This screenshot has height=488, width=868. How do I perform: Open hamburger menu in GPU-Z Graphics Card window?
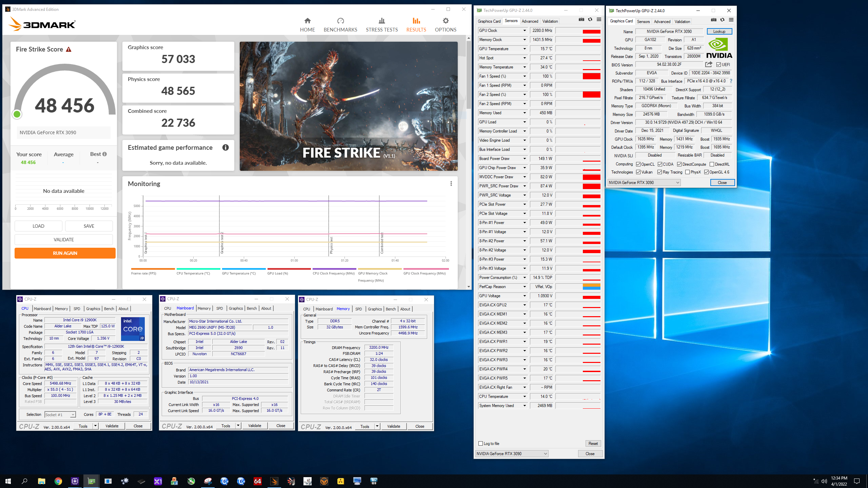point(731,20)
